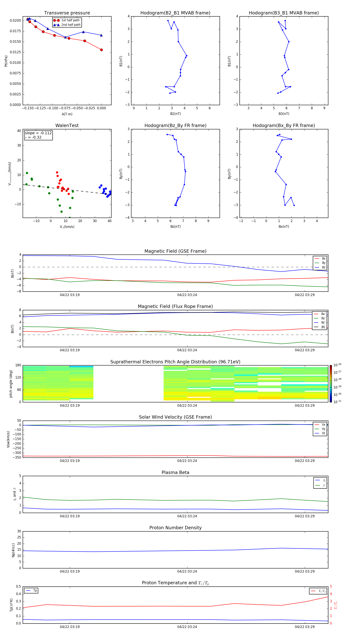351x644 pixels.
Task: Click the 'Hodogram(Bz_By FR frame)' title
Action: [175, 125]
